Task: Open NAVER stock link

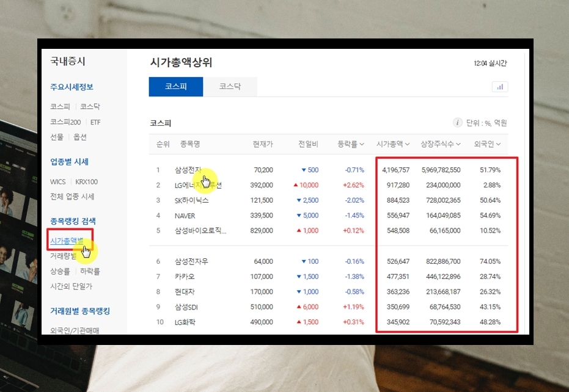Action: [185, 216]
